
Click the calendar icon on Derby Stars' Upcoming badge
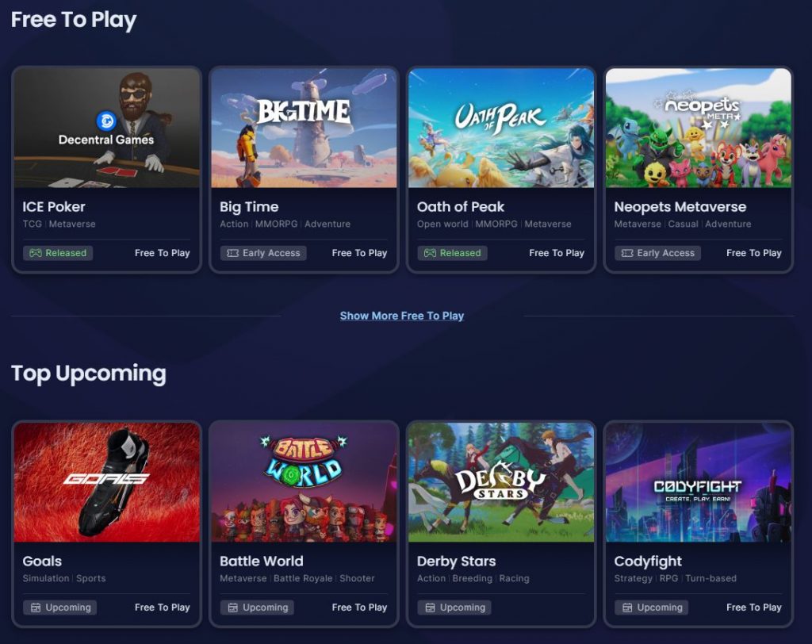(431, 608)
